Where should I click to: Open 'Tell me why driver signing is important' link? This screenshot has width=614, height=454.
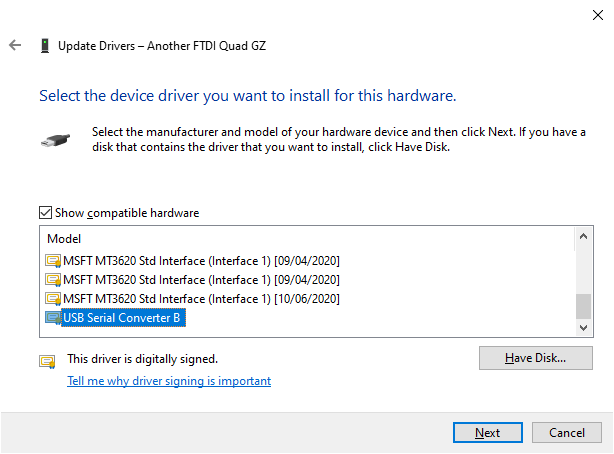point(168,381)
